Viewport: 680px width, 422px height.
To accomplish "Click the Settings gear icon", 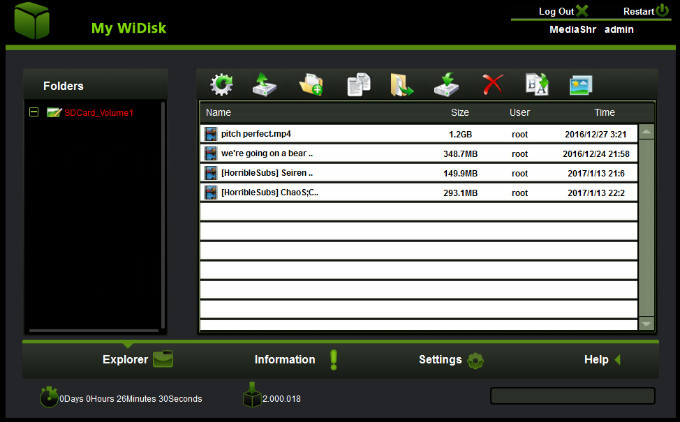I will pos(476,360).
